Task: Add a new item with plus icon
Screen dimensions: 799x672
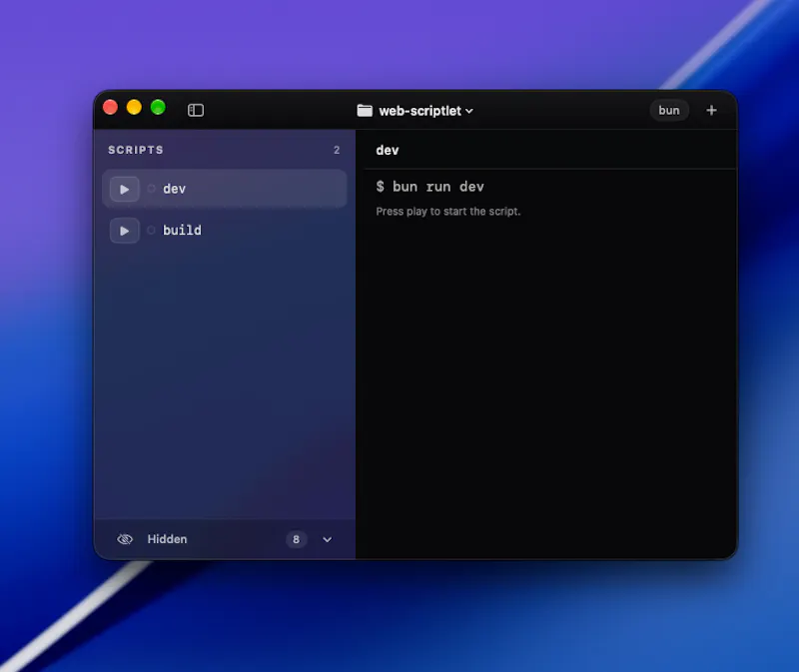Action: coord(711,110)
